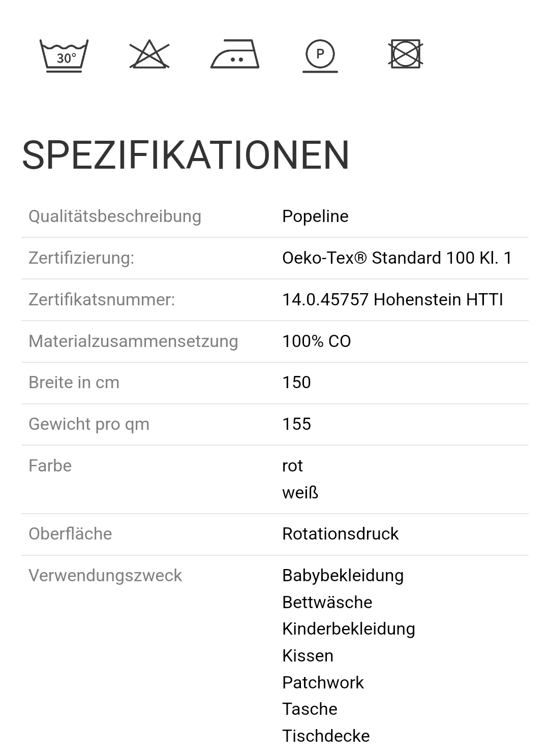Click the do-not-bleach triangle icon

click(x=149, y=55)
